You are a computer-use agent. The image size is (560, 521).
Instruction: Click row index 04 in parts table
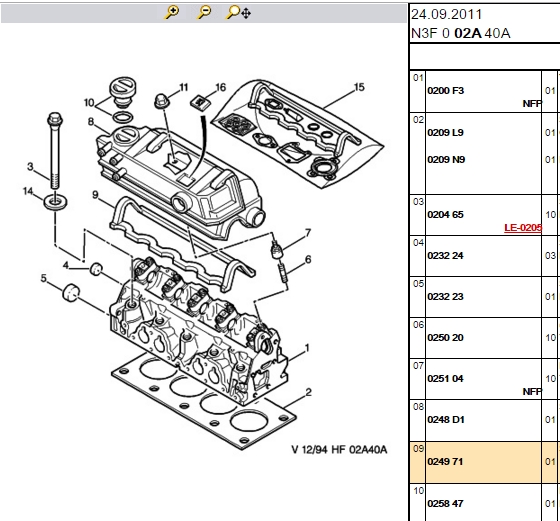pyautogui.click(x=418, y=243)
